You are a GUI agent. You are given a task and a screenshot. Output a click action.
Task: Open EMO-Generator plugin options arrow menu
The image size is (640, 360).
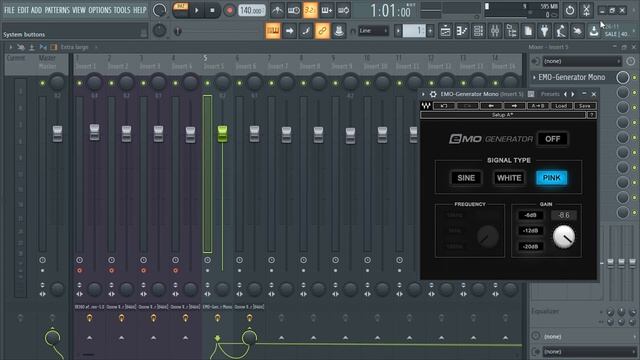[424, 94]
